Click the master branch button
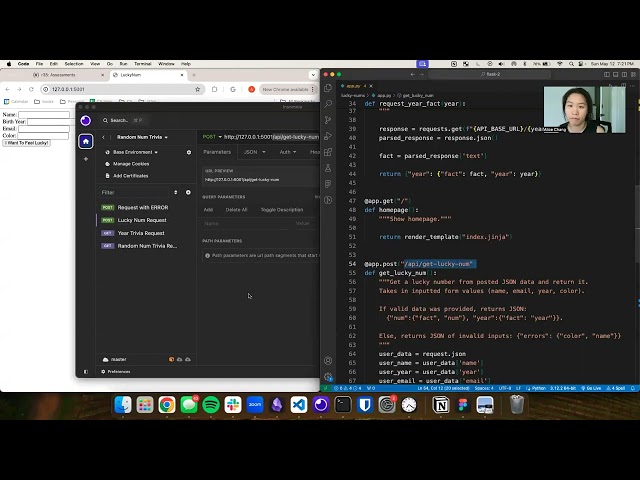The width and height of the screenshot is (640, 480). 114,360
